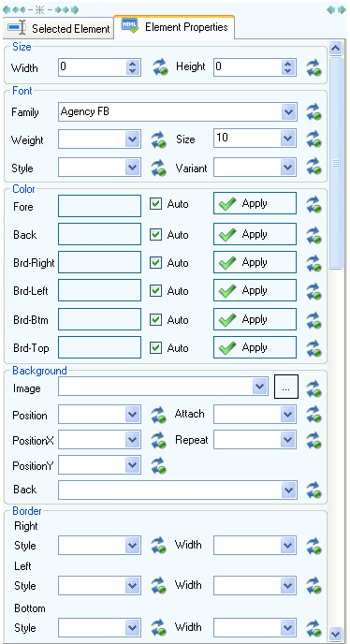Screen dimensions: 350x644
Task: Click scrollbar up arrow
Action: tap(336, 48)
